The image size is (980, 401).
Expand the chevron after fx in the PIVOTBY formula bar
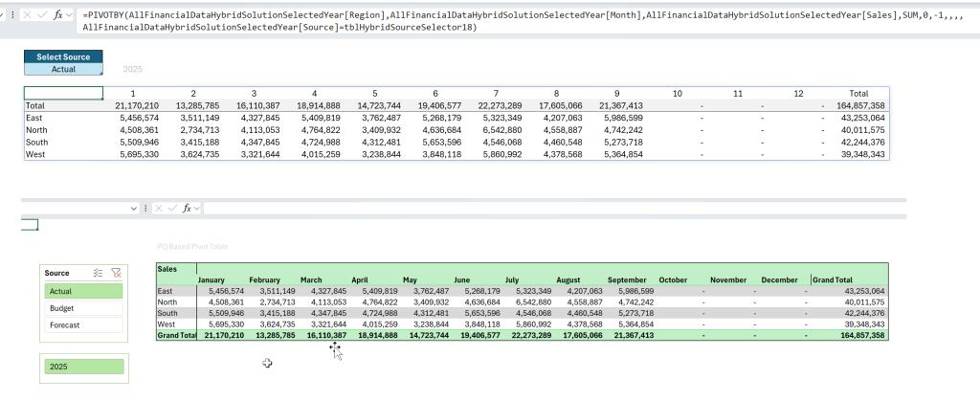(x=69, y=15)
